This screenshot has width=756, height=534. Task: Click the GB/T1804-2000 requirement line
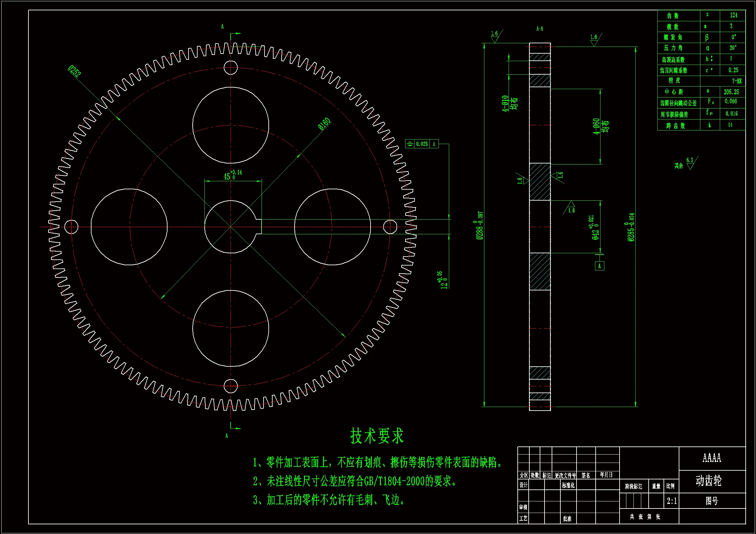pyautogui.click(x=355, y=481)
